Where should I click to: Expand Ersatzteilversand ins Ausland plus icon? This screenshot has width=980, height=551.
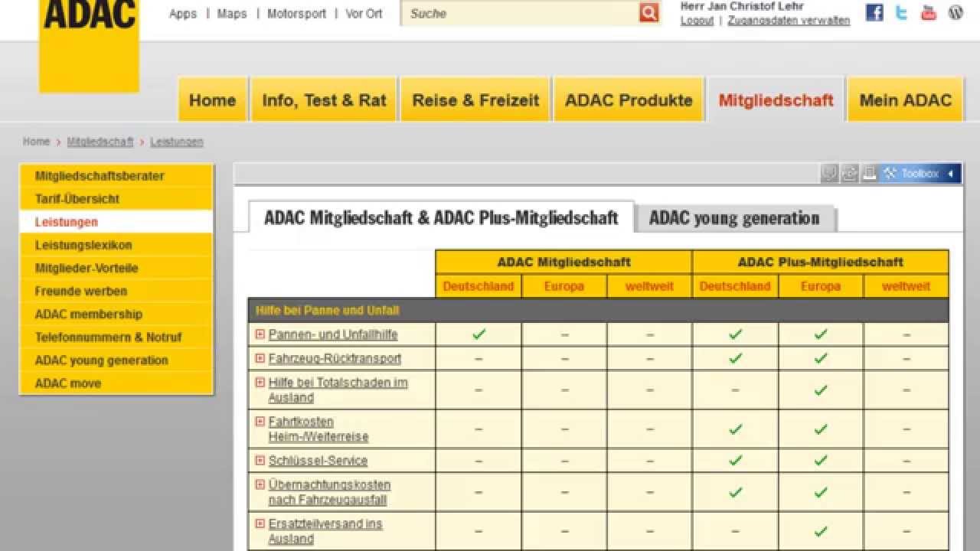click(x=260, y=523)
